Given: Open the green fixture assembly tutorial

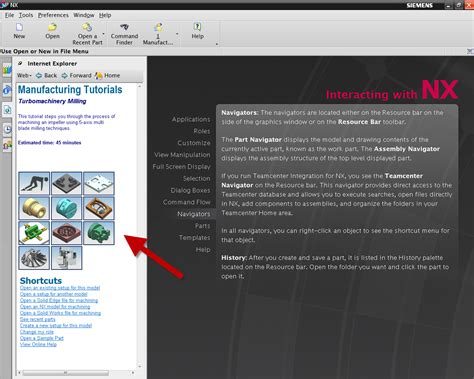Looking at the screenshot, I should pyautogui.click(x=34, y=233).
